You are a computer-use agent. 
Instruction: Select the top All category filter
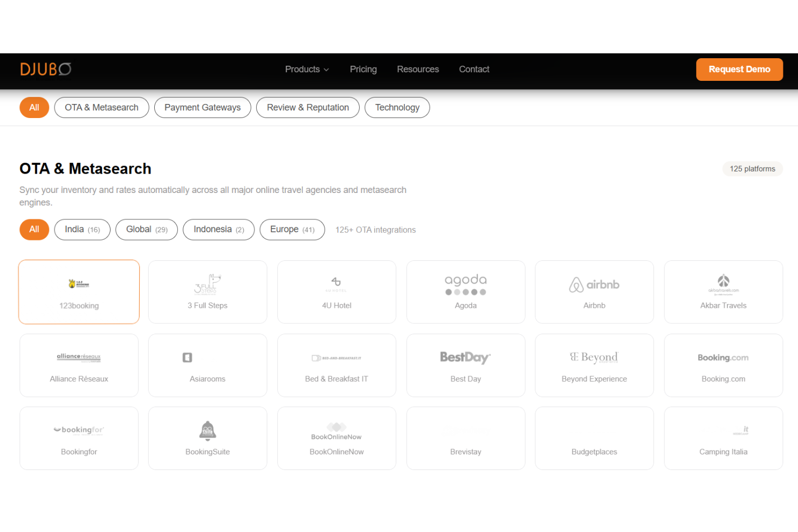tap(35, 107)
